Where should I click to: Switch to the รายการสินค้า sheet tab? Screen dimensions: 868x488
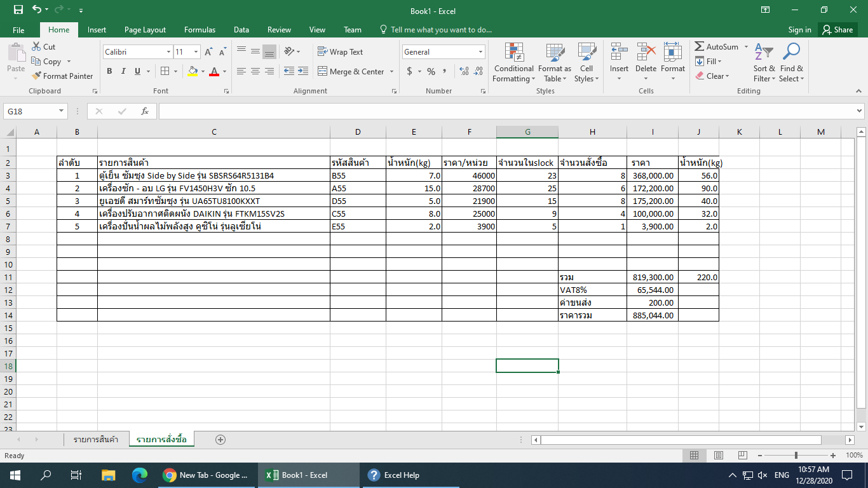click(96, 439)
